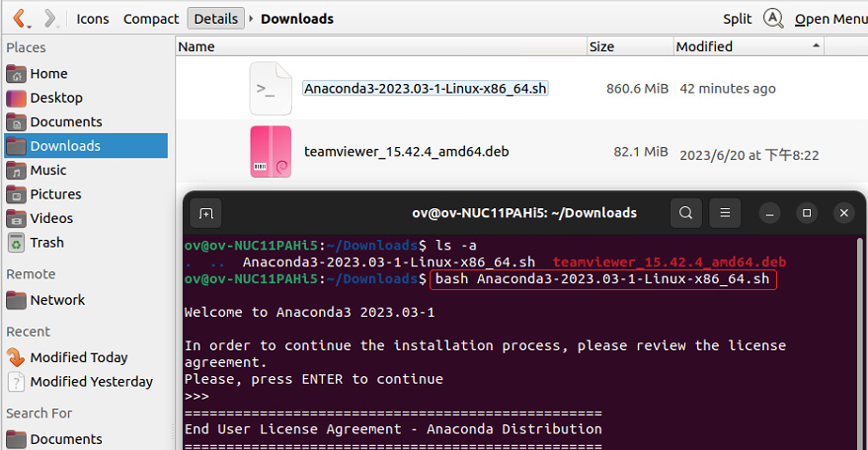This screenshot has height=450, width=868.
Task: Click the 860.6 MiB size cell
Action: click(x=637, y=89)
